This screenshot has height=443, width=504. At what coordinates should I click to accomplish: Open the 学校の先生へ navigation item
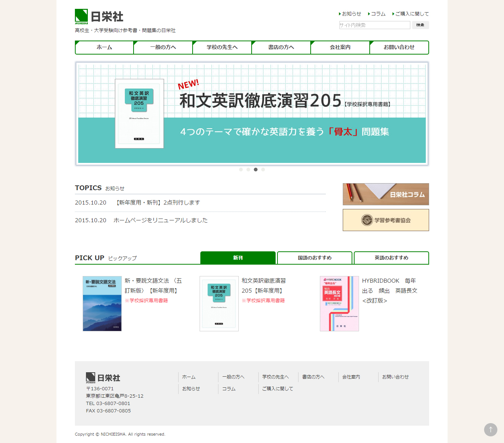222,48
